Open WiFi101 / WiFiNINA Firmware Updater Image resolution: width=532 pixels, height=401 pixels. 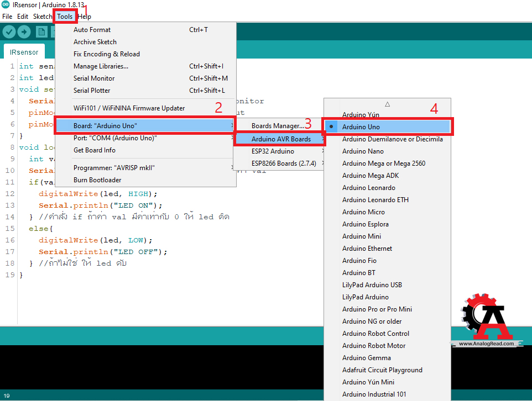145,108
